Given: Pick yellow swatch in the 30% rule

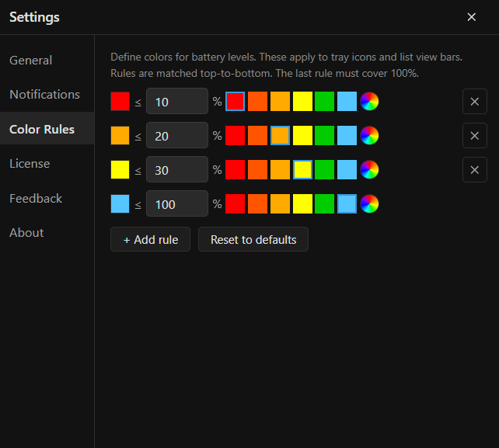Looking at the screenshot, I should pyautogui.click(x=302, y=170).
